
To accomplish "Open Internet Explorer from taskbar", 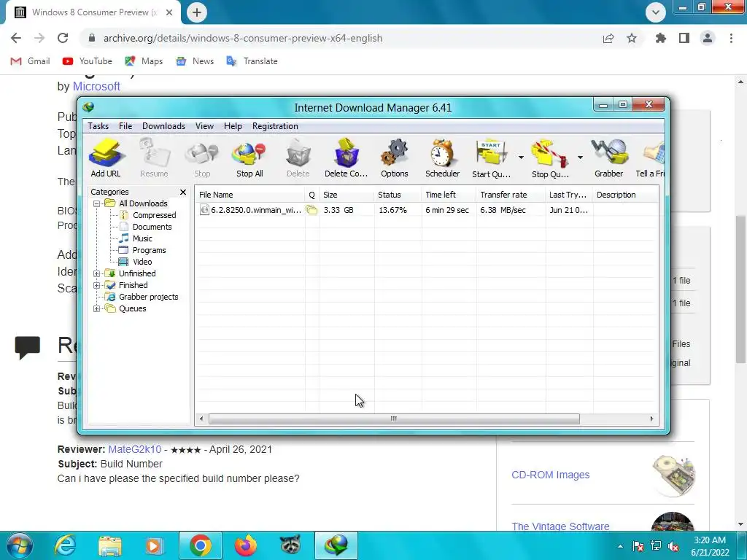I will [65, 545].
